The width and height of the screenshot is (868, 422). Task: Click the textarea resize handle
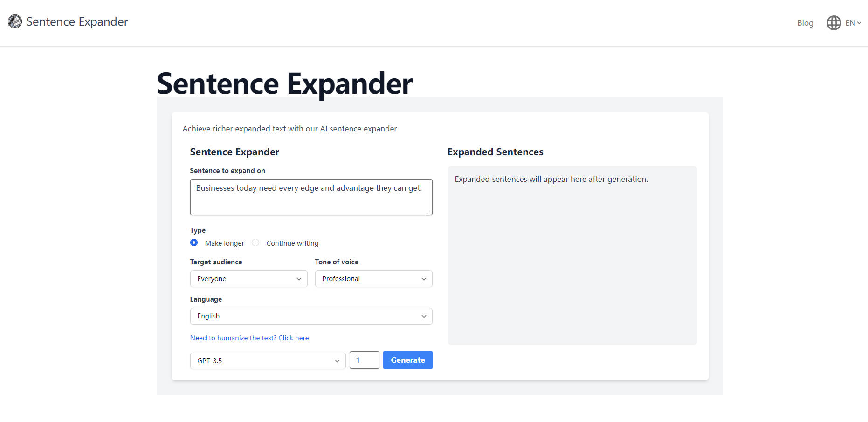click(x=430, y=213)
